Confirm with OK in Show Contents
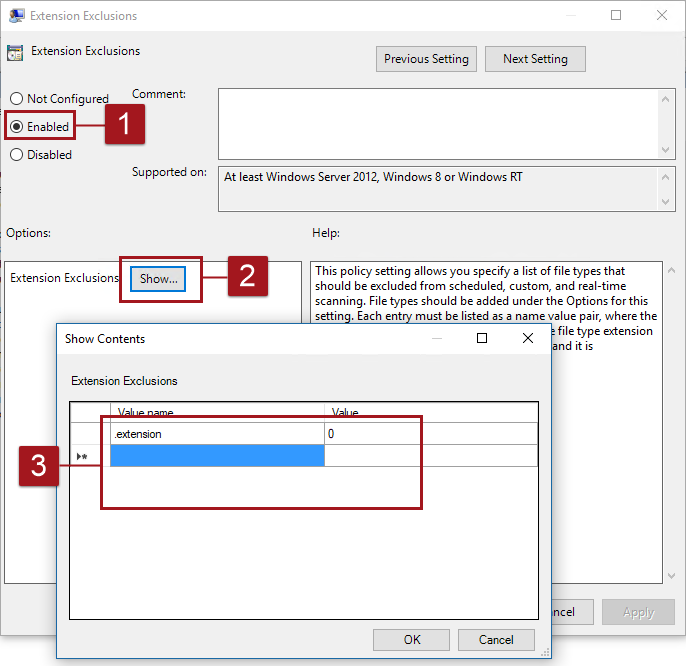The image size is (686, 666). coord(412,639)
